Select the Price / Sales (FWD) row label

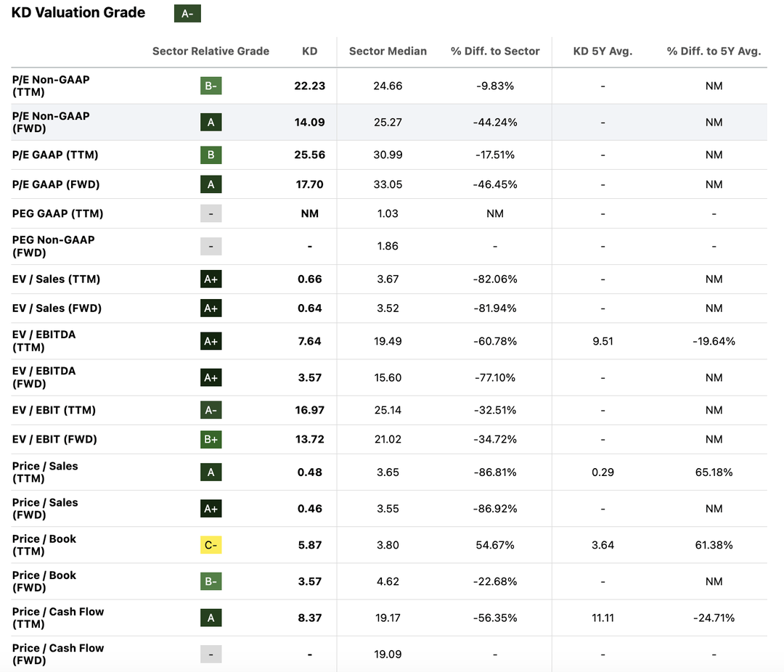click(44, 508)
